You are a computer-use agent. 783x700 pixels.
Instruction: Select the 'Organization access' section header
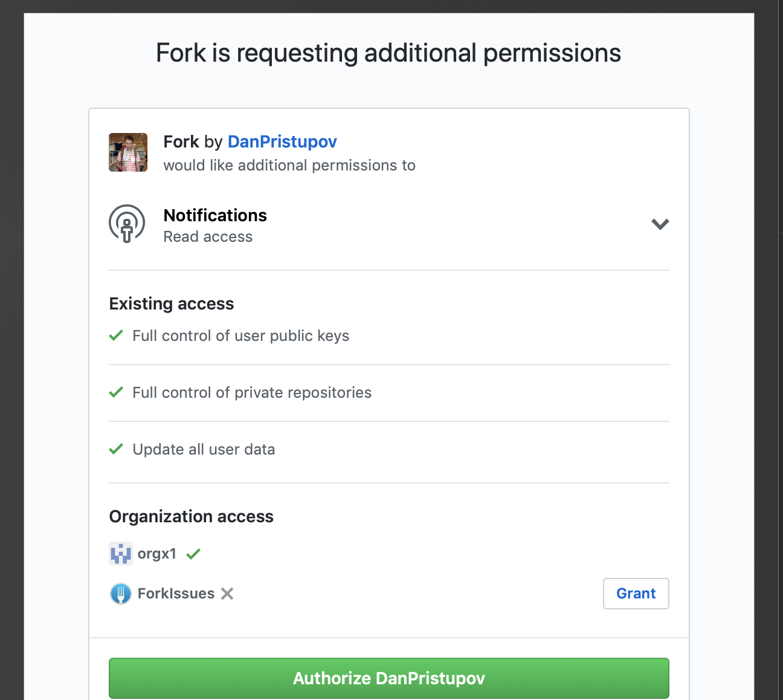191,516
